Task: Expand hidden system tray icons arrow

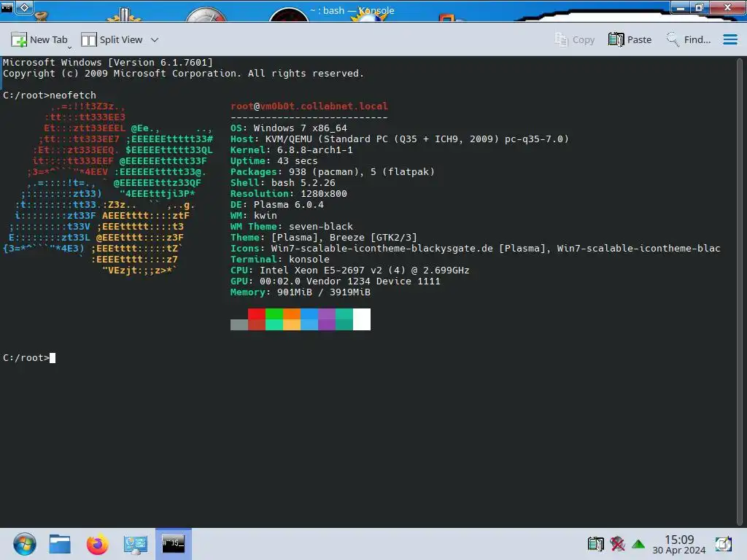Action: point(638,544)
